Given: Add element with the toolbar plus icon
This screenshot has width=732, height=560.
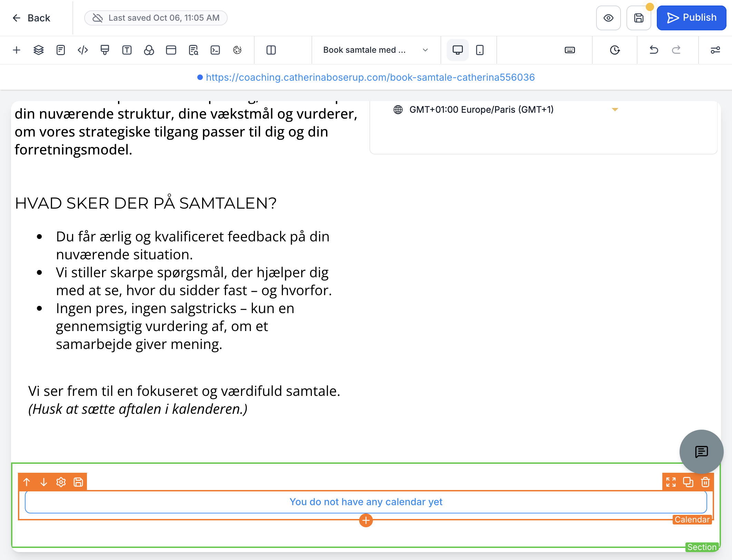Looking at the screenshot, I should pyautogui.click(x=17, y=50).
